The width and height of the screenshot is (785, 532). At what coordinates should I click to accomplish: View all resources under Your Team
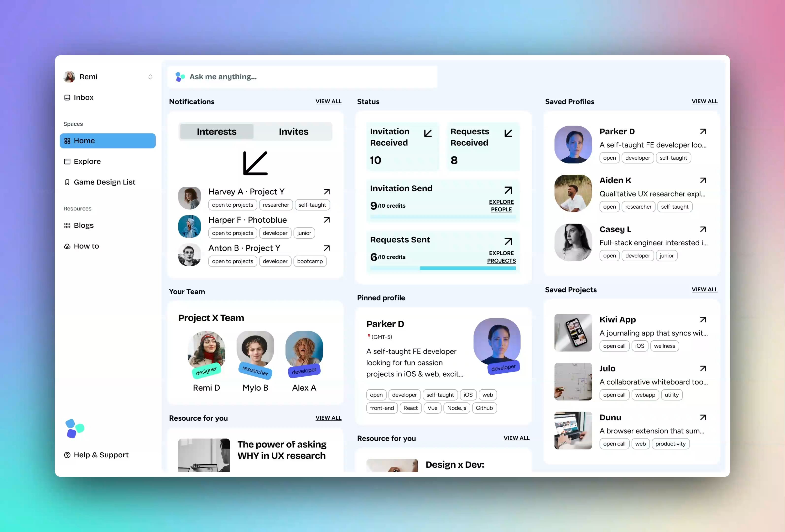pos(328,418)
